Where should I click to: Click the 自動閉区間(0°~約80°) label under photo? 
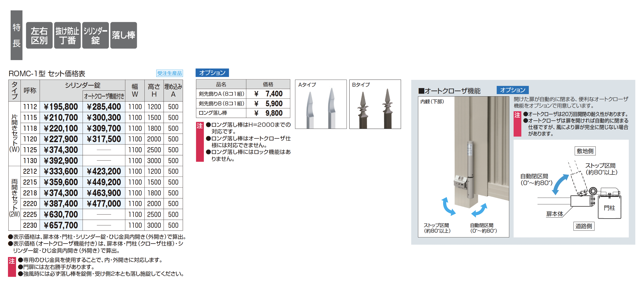(483, 228)
